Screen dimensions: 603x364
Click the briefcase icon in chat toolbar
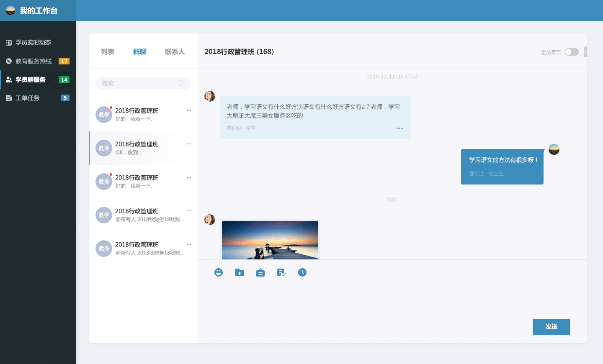tap(260, 272)
